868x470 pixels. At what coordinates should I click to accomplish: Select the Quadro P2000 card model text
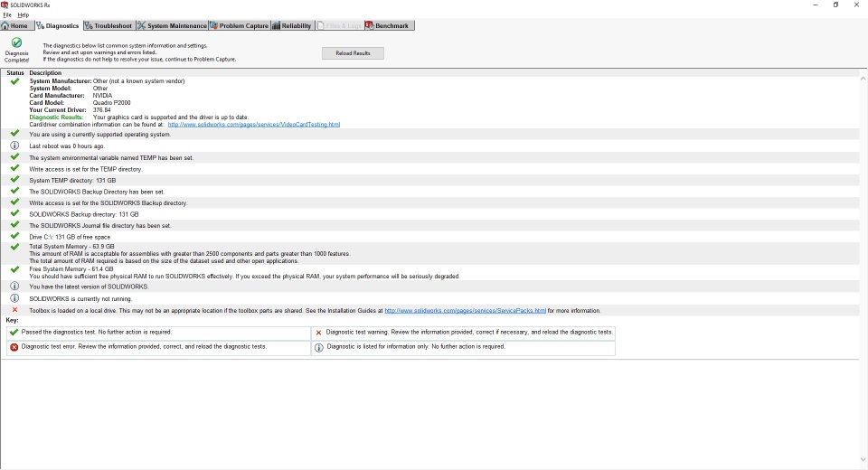(111, 103)
